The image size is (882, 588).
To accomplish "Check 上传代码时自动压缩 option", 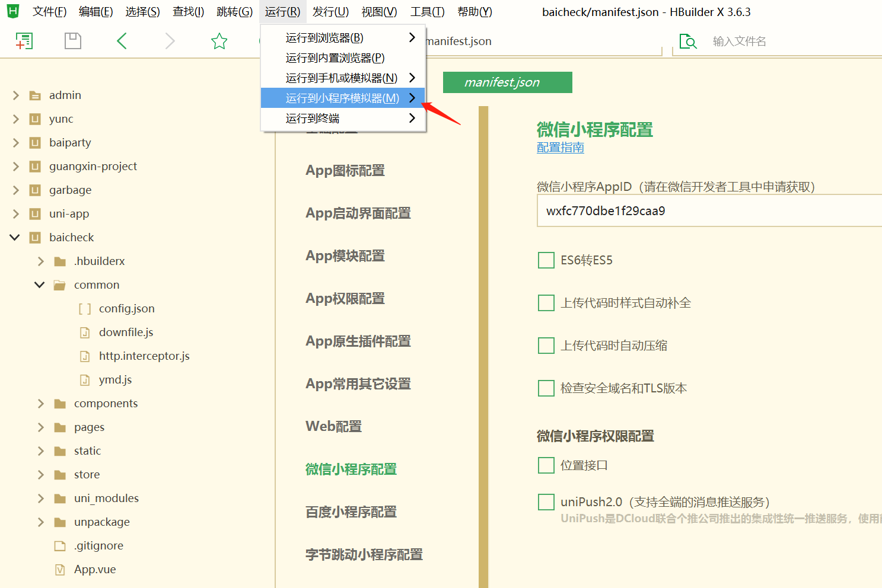I will pyautogui.click(x=546, y=346).
